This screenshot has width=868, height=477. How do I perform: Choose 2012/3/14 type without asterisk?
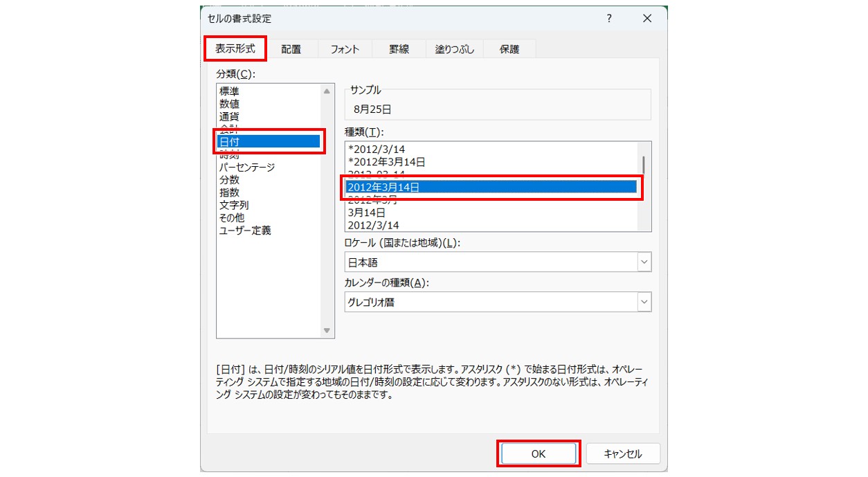(491, 225)
